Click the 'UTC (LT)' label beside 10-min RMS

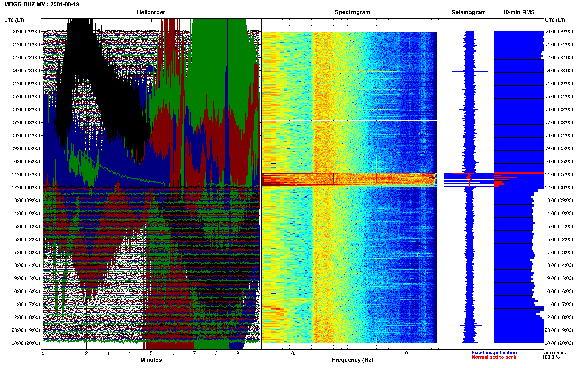[555, 20]
